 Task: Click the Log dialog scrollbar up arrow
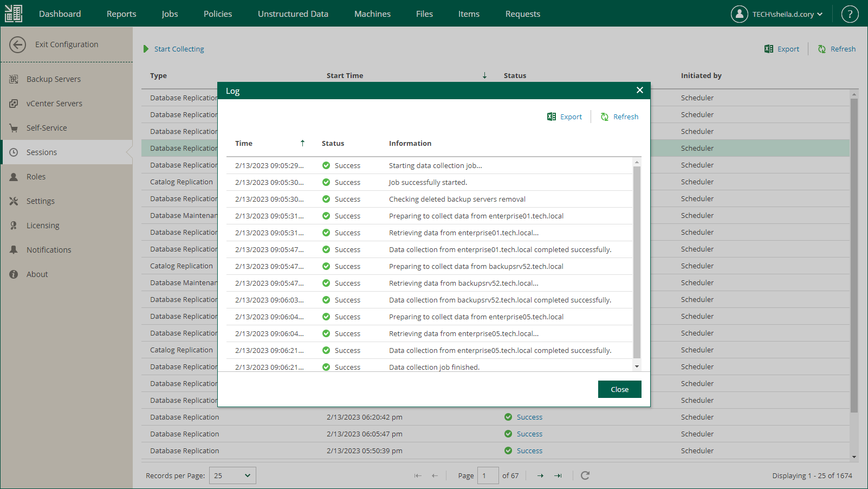tap(637, 162)
